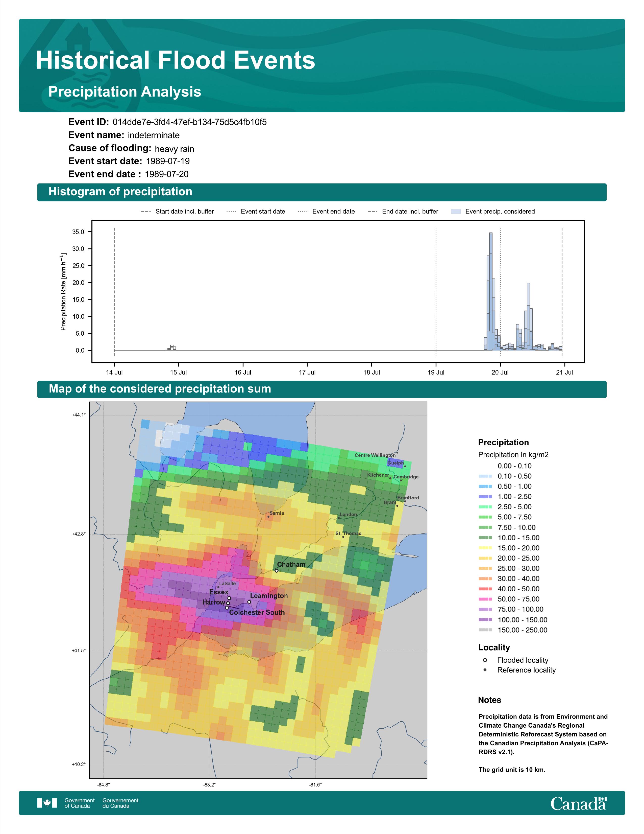Click the Gouvernement du Canada text
Screen dimensions: 644x834
[120, 803]
